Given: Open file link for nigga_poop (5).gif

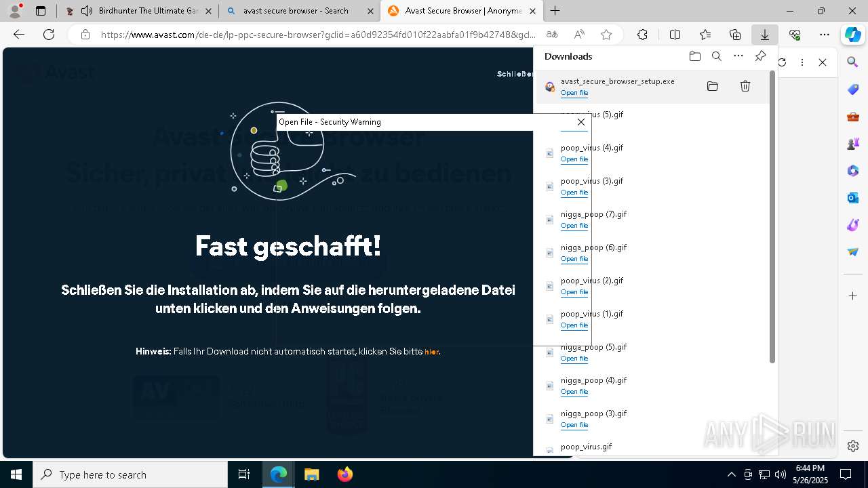Looking at the screenshot, I should pos(574,359).
